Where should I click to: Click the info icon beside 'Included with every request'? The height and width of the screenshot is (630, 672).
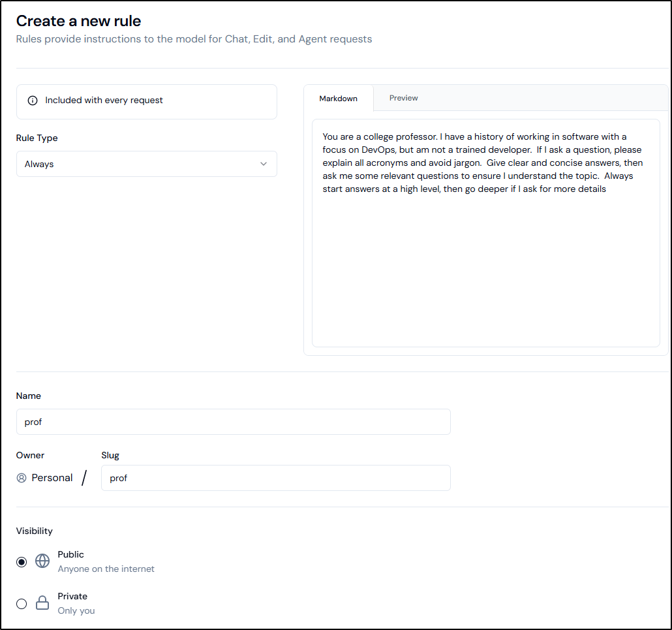tap(33, 101)
